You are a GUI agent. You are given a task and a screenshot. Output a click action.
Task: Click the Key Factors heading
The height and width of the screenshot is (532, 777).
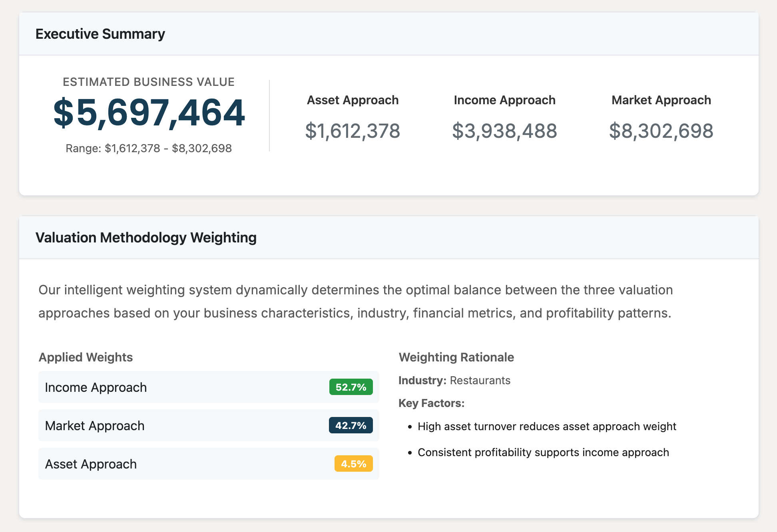pos(431,403)
